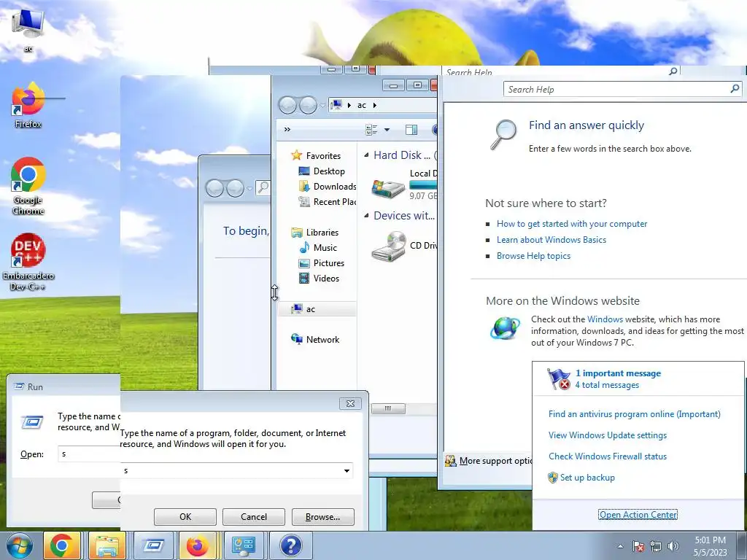The image size is (747, 560).
Task: Click the Explorer horizontal scrollbar thumb
Action: [388, 408]
